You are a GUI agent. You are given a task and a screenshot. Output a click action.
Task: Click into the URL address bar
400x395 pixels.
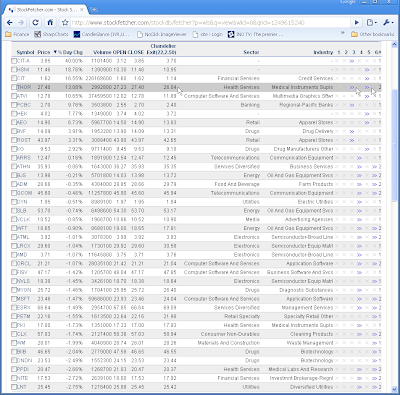210,23
